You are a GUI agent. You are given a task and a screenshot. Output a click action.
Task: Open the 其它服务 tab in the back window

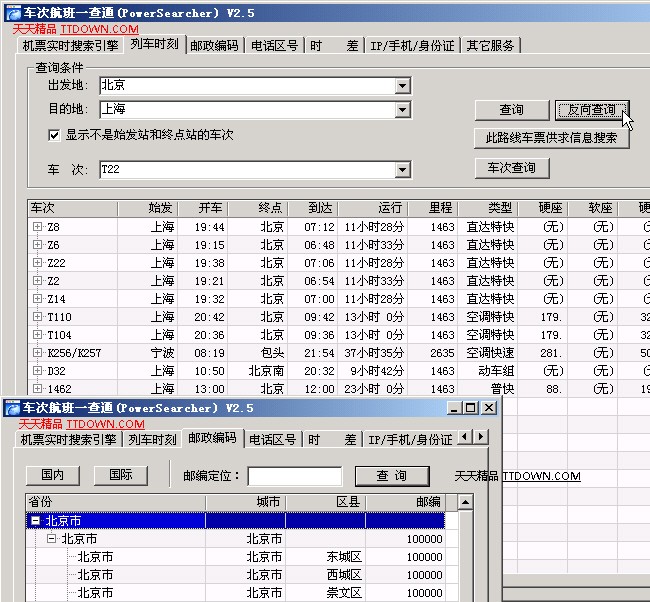490,45
